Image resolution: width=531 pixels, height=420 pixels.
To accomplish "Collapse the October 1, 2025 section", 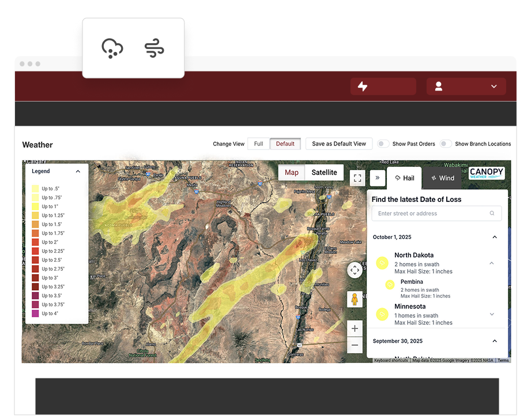I will click(x=495, y=237).
